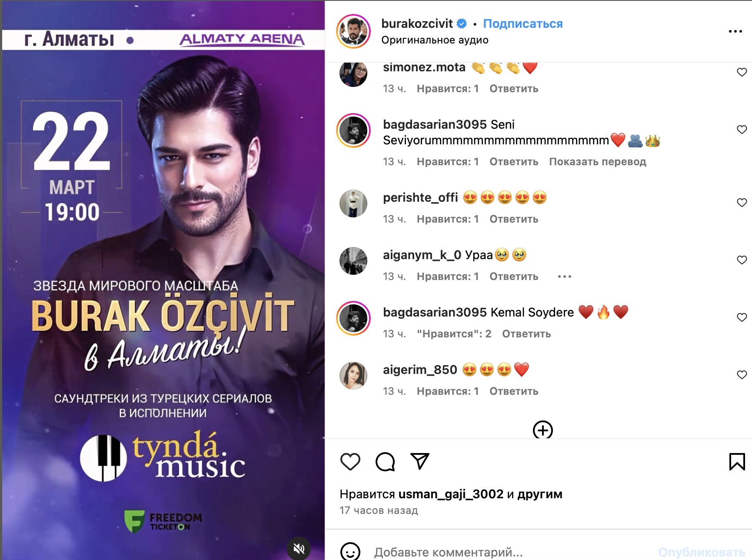Viewport: 752px width, 560px height.
Task: Open the Оригинальное аудио link
Action: [435, 40]
